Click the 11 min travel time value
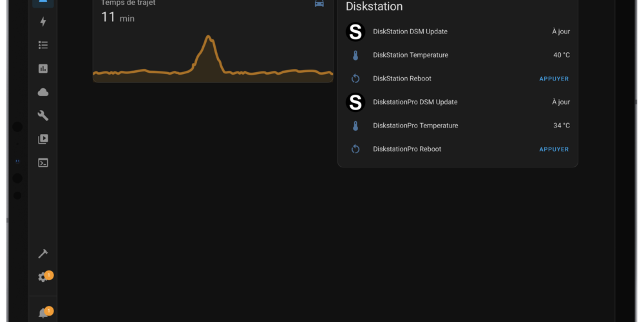Screen dimensions: 644x322 (117, 17)
